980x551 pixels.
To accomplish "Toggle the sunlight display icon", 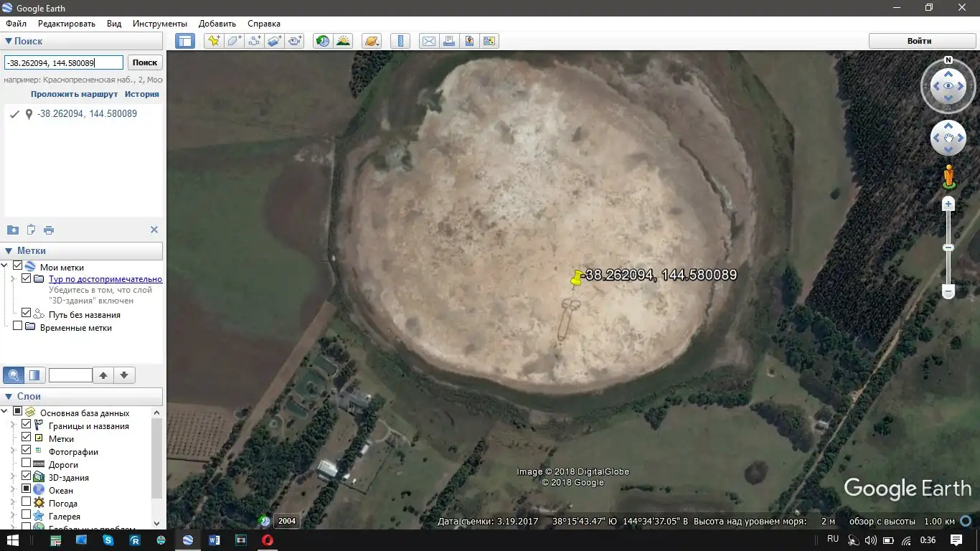I will (343, 41).
